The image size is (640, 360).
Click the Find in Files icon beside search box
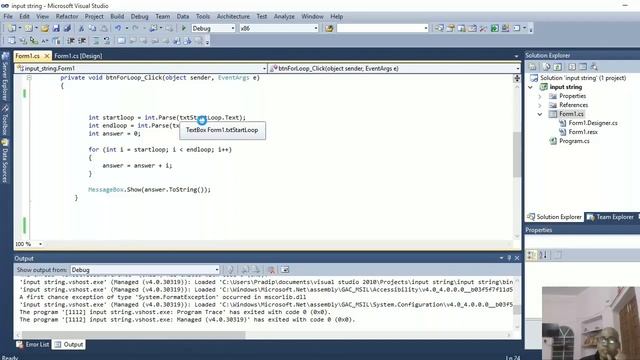[329, 28]
